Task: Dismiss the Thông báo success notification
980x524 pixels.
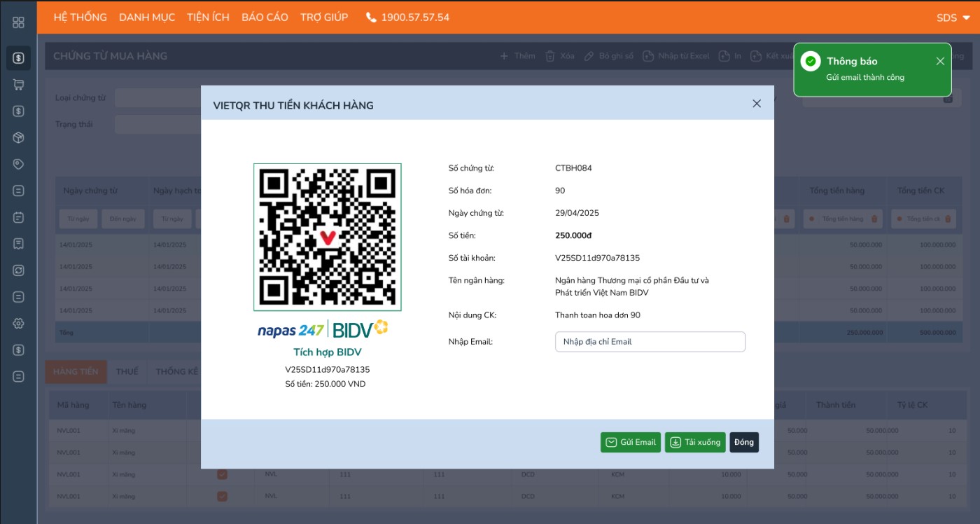Action: (x=940, y=62)
